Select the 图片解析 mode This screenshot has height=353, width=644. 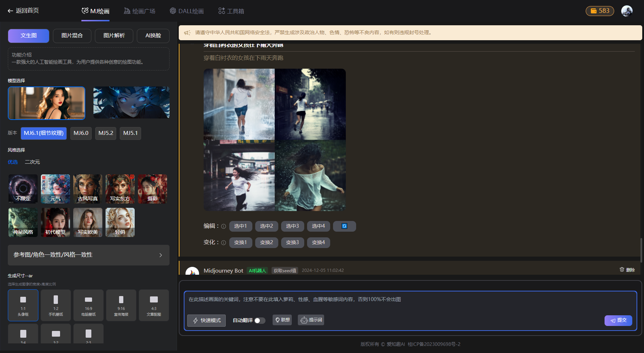[x=114, y=36]
